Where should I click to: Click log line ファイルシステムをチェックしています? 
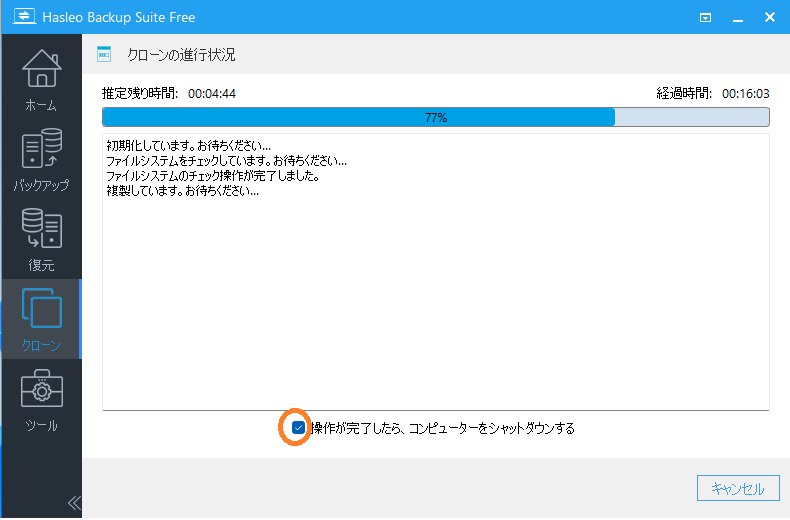pos(227,161)
